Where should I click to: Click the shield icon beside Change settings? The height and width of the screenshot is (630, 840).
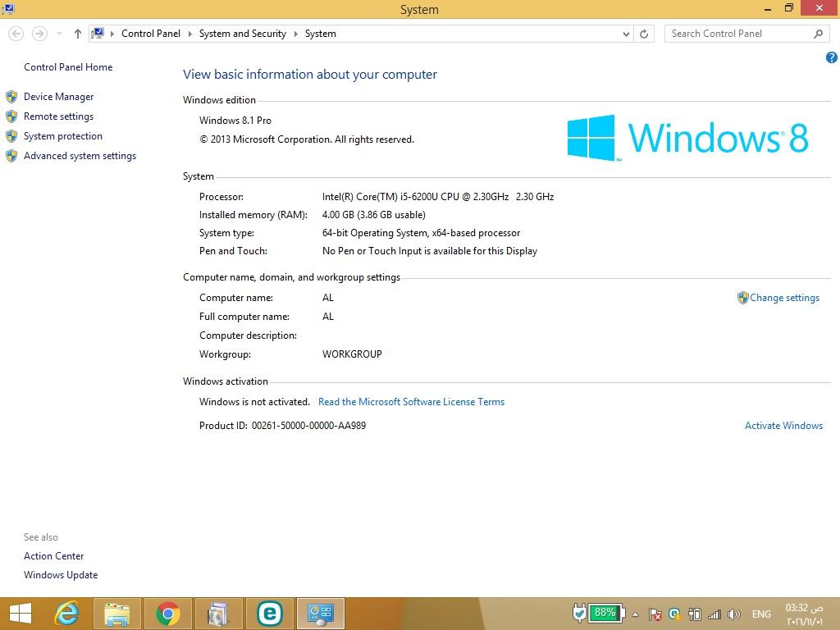pos(743,298)
